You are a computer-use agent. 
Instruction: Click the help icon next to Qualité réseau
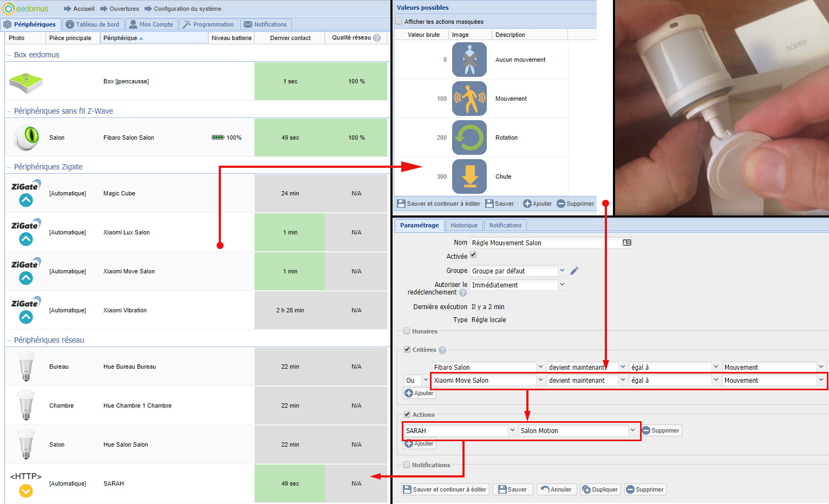[x=377, y=38]
